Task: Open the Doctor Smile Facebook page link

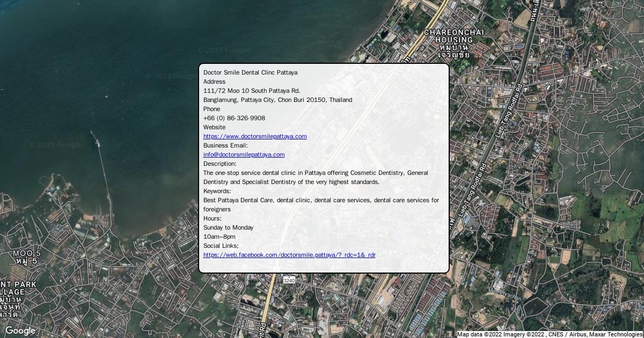Action: pyautogui.click(x=289, y=255)
